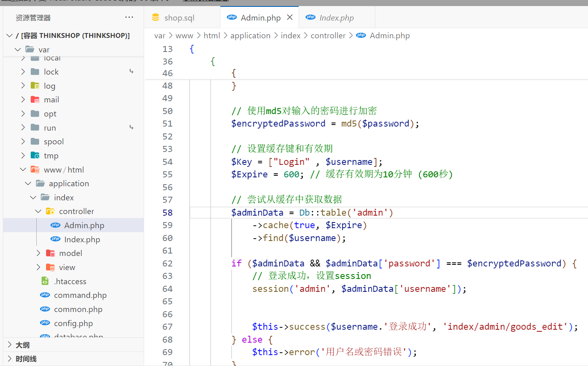588x366 pixels.
Task: Click breadcrumb segment 'html'
Action: (x=212, y=35)
